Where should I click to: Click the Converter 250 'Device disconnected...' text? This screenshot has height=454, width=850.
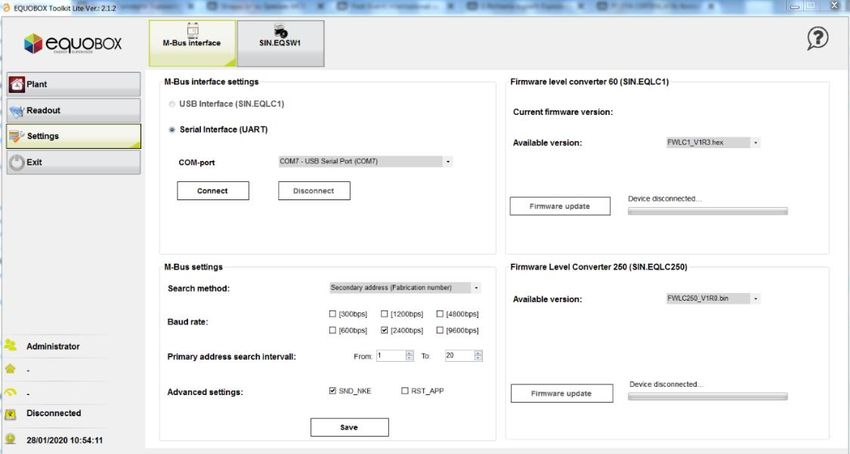pos(666,384)
